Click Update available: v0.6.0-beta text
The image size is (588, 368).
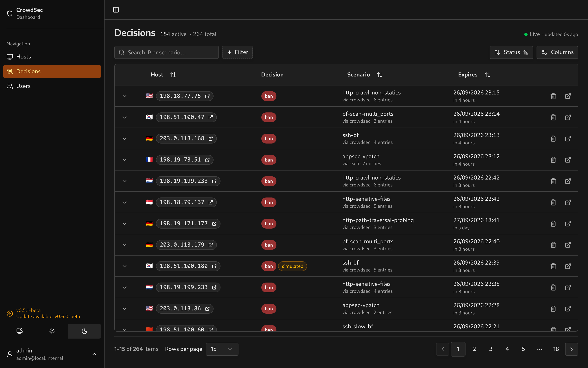click(48, 317)
